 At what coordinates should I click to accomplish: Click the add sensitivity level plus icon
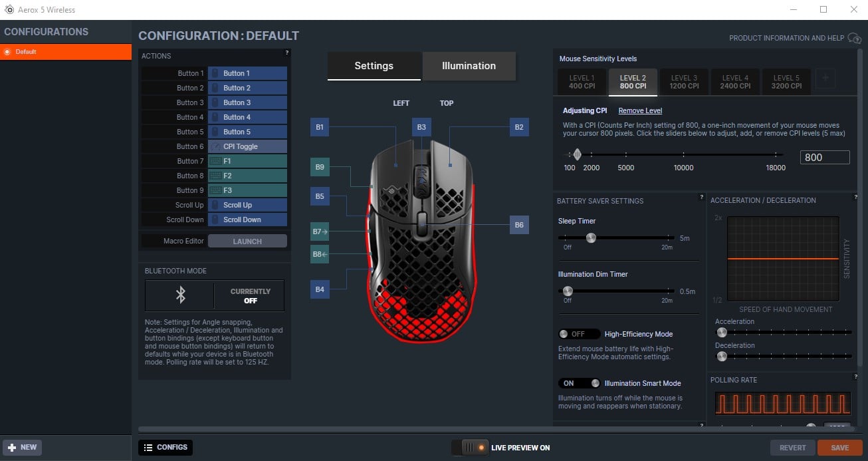[x=825, y=78]
